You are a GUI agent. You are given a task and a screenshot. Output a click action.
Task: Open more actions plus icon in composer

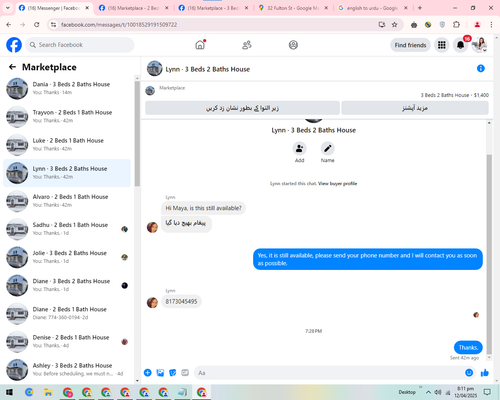coord(148,373)
